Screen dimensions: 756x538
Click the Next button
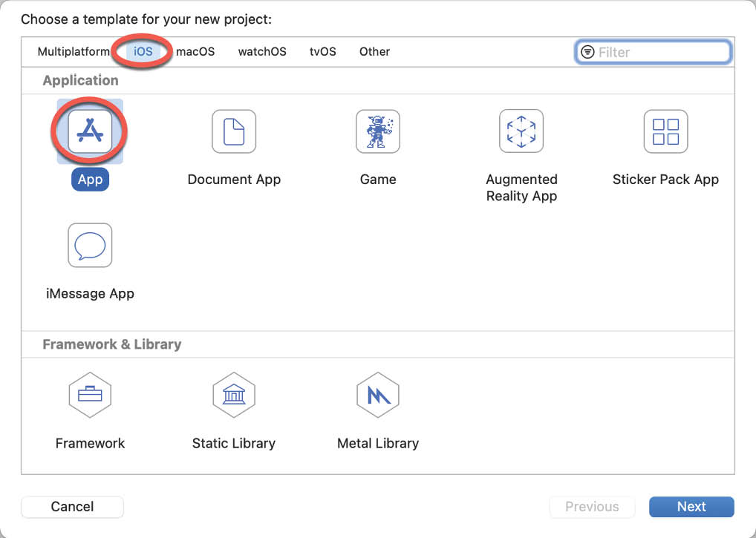(691, 507)
